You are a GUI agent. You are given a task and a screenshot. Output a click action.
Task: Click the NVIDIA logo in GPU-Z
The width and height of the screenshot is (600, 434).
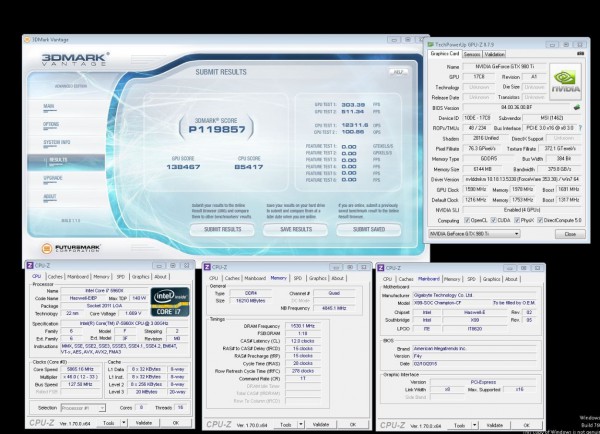565,82
